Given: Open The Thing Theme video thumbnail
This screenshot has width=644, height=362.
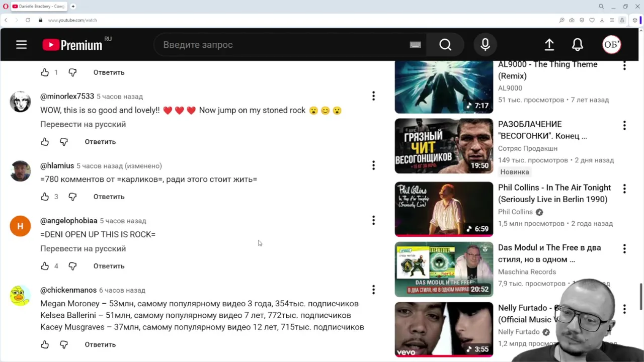Looking at the screenshot, I should 444,86.
